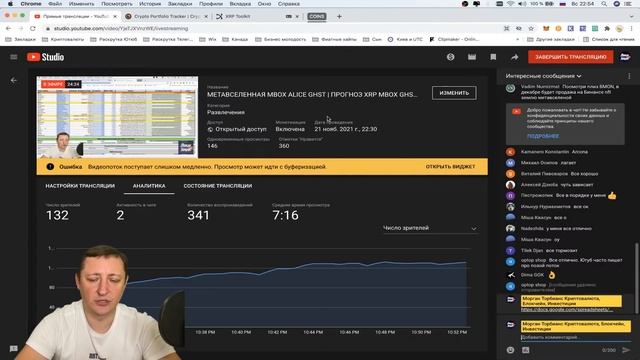Click the ИЗМЕНИТЬ button
Screen dimensions: 640x360
(454, 93)
